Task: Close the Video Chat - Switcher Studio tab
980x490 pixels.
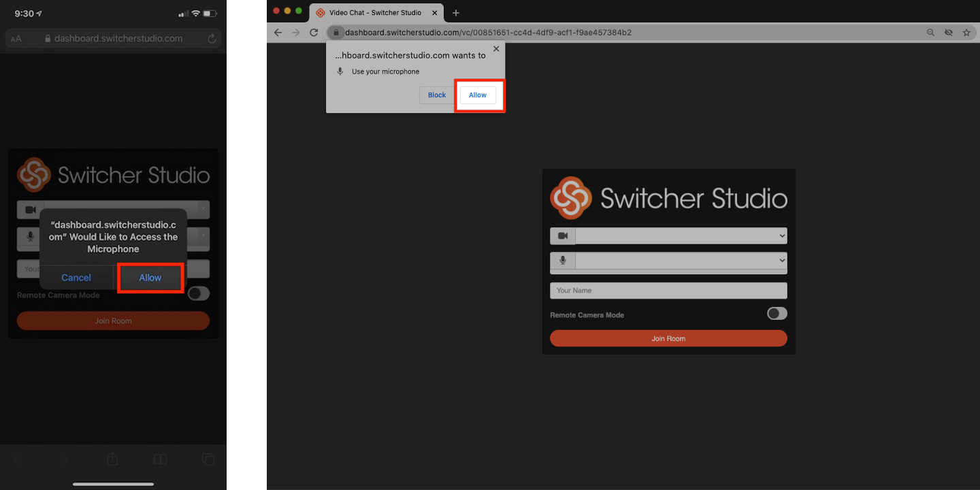Action: (x=435, y=13)
